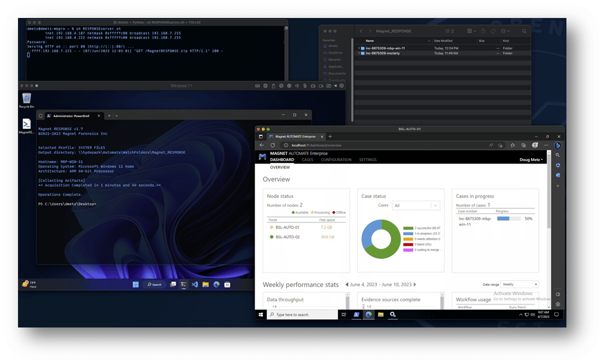Open Edge collections icon
603x364 pixels.
(523, 145)
